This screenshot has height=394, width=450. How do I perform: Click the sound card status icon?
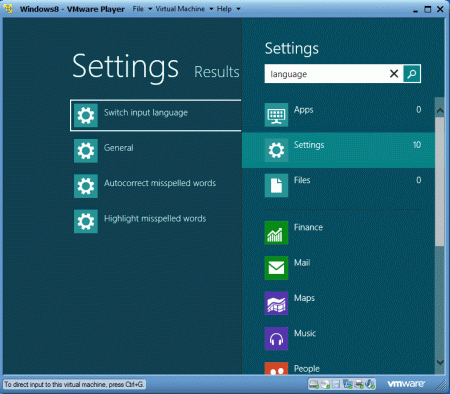[370, 384]
